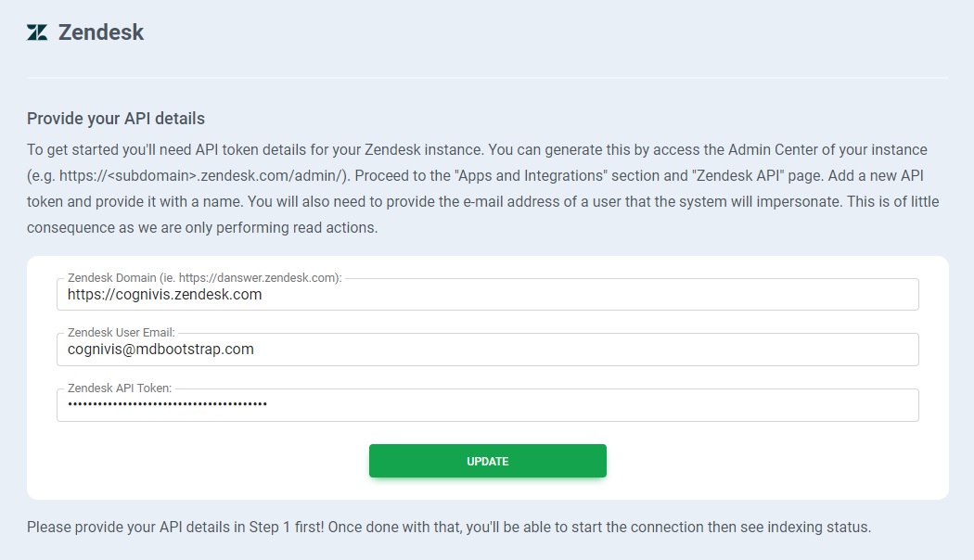974x560 pixels.
Task: Click the cognivis@mdbootstrap.com email text
Action: point(160,350)
